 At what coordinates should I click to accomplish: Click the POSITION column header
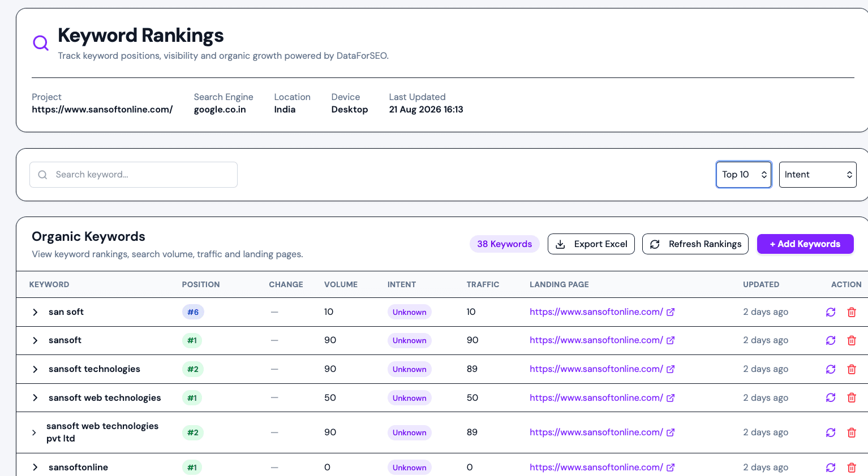[x=201, y=284]
